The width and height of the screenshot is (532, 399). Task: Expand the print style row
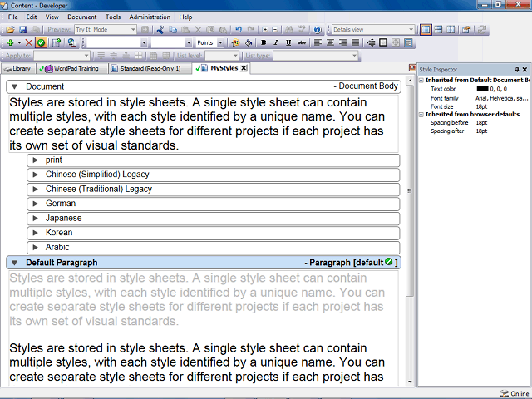point(35,160)
